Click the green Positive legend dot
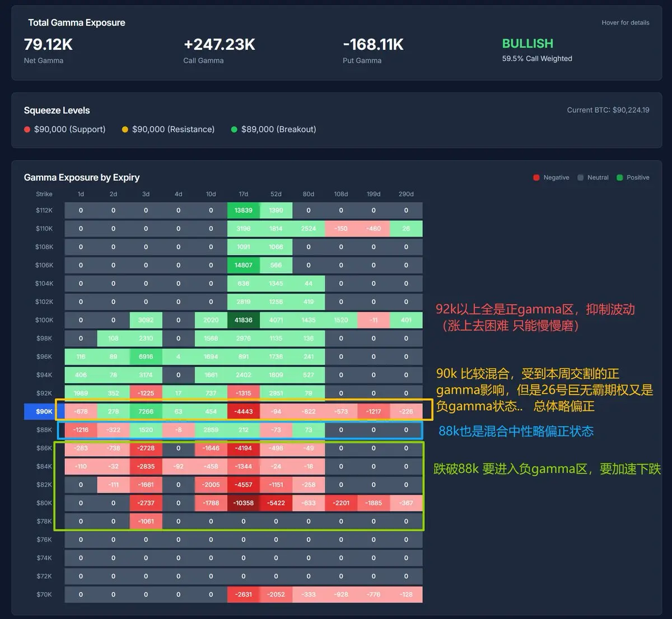672x619 pixels. click(x=619, y=177)
